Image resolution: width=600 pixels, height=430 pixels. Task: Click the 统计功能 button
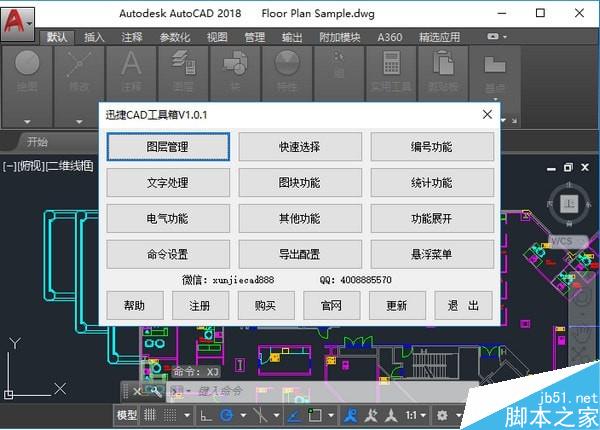click(x=432, y=182)
